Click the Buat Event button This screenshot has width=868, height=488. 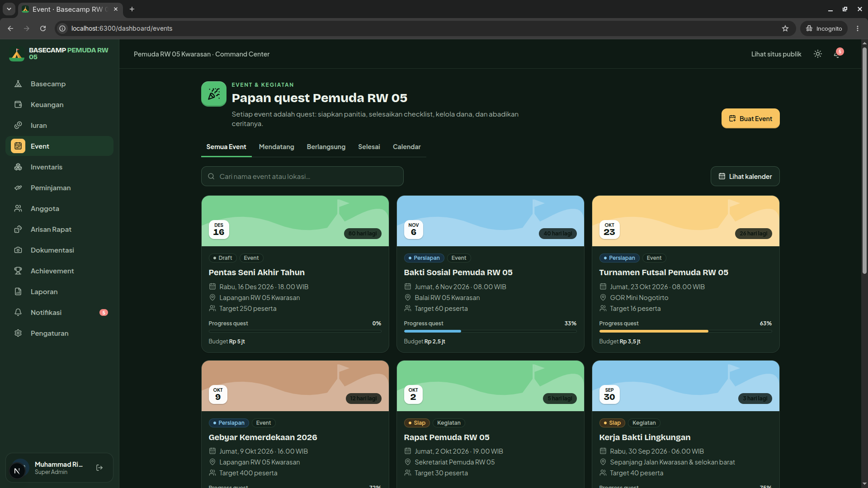(750, 118)
